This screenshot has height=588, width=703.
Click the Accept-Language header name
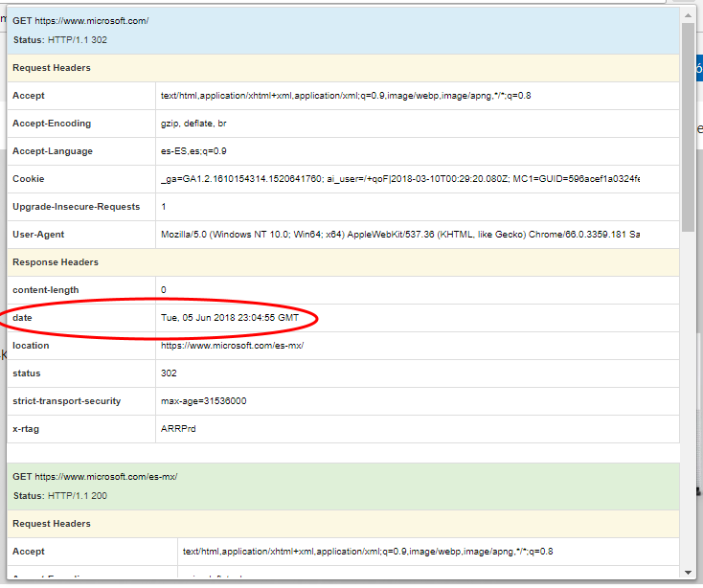(53, 151)
